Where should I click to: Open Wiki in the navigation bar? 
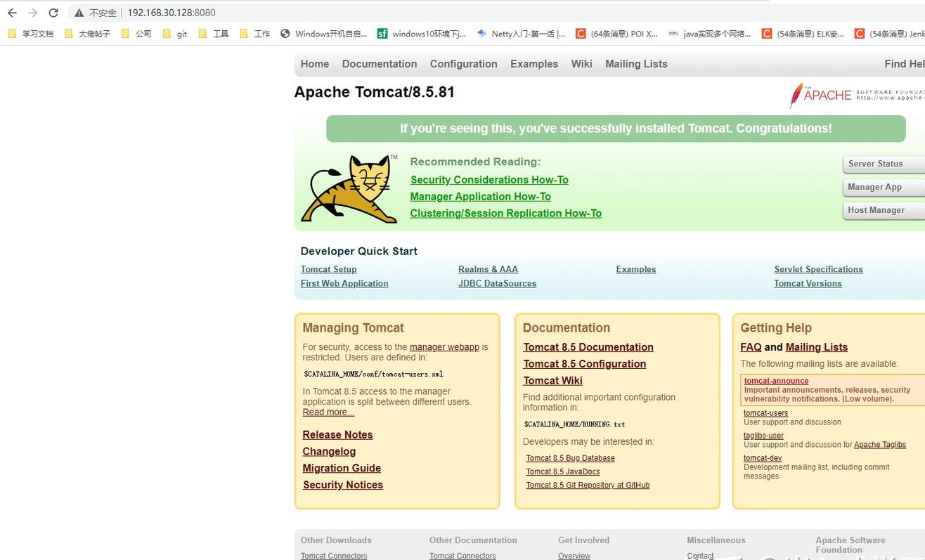[582, 64]
